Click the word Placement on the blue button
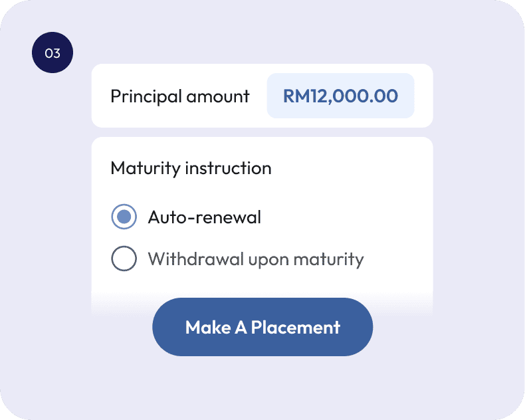Image resolution: width=525 pixels, height=420 pixels. tap(295, 327)
